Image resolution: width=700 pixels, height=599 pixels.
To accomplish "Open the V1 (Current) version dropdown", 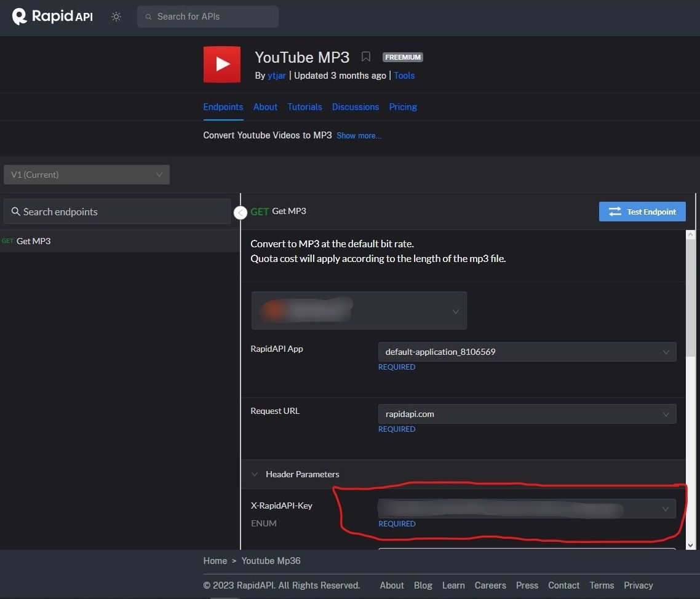I will (x=87, y=175).
